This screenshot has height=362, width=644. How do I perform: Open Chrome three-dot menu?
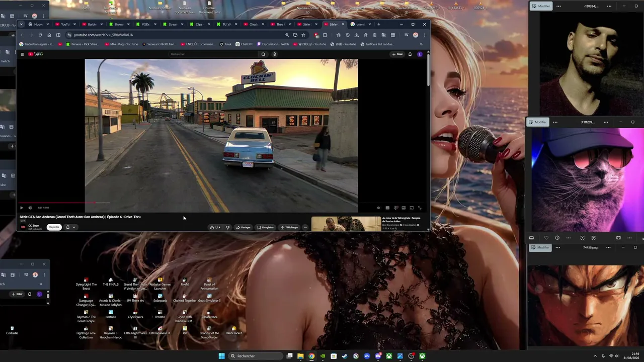pyautogui.click(x=424, y=35)
